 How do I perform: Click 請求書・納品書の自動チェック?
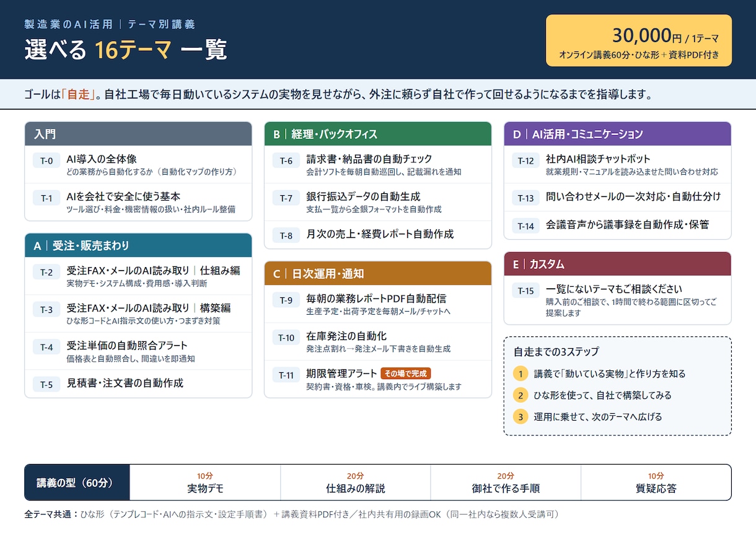[x=369, y=159]
